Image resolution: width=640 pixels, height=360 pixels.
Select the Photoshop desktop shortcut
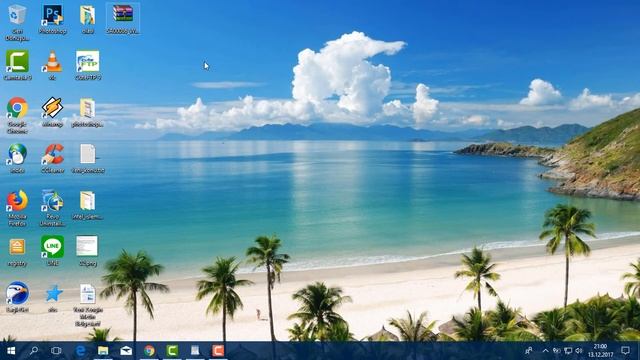[x=53, y=19]
